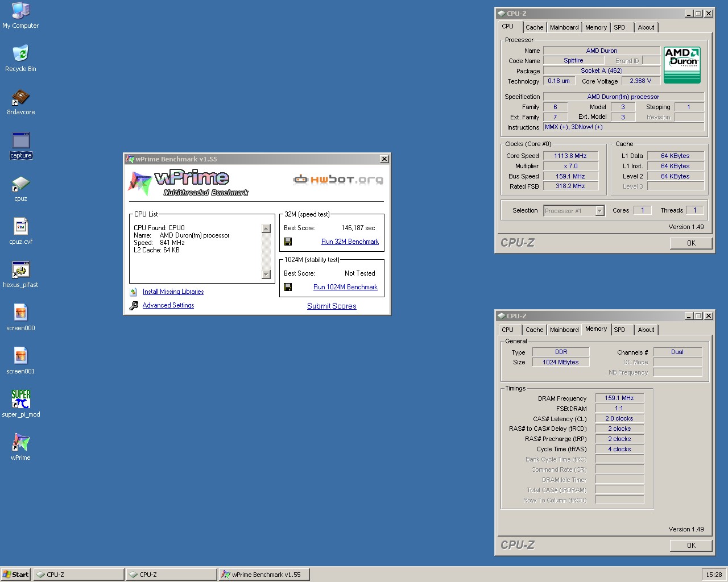Screen dimensions: 728x582
Task: Click the Install Missing Libraries icon
Action: 133,292
